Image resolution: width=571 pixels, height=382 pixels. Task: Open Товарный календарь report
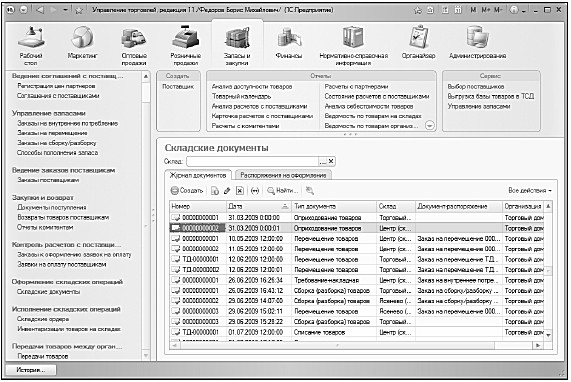point(241,97)
